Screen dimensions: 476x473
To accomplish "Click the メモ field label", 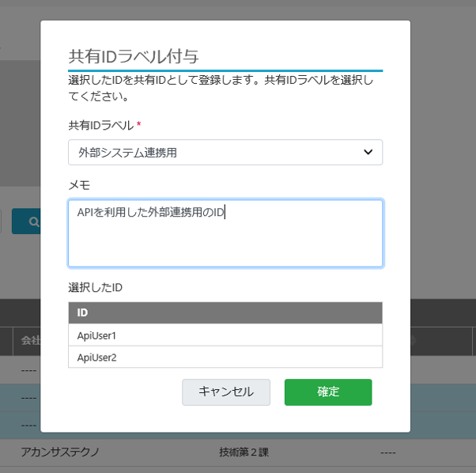I will point(79,185).
